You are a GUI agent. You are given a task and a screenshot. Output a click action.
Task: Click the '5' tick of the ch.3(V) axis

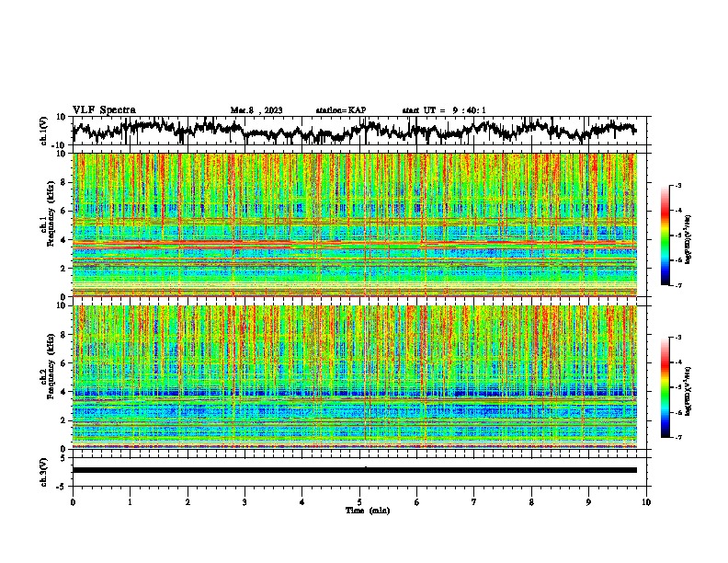[x=64, y=458]
